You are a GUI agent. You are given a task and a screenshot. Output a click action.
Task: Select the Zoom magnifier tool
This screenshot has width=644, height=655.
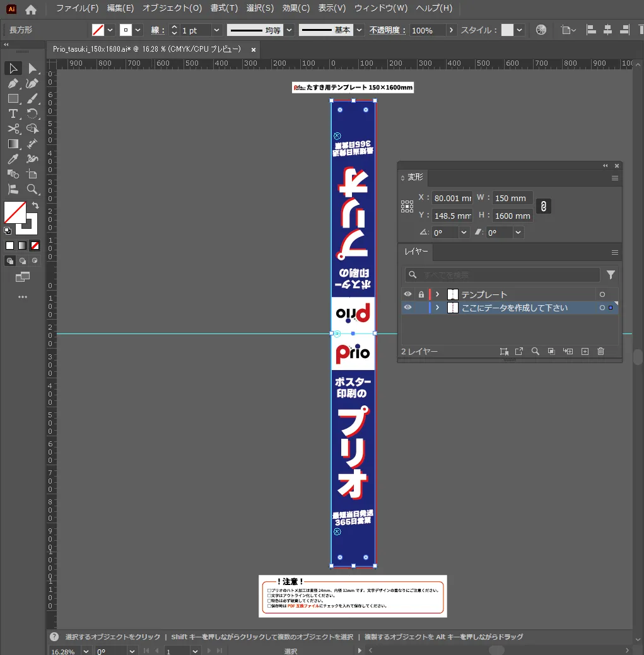pos(32,189)
